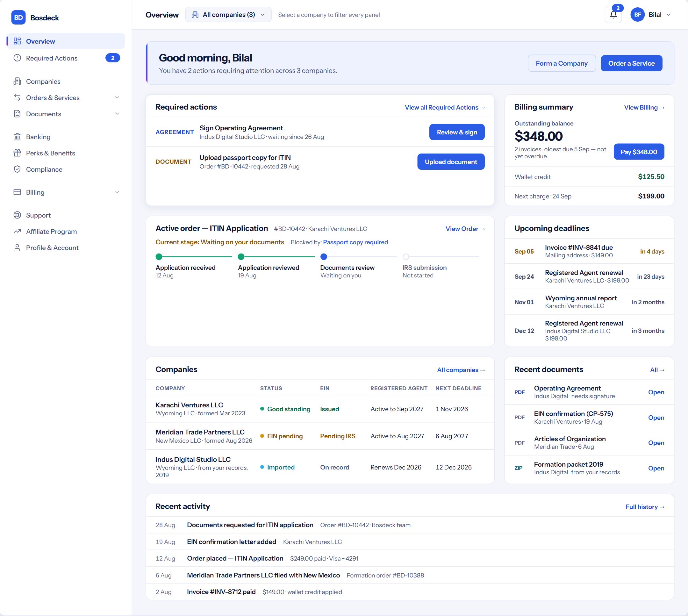Click the Compliance shield icon
688x616 pixels.
pos(17,169)
